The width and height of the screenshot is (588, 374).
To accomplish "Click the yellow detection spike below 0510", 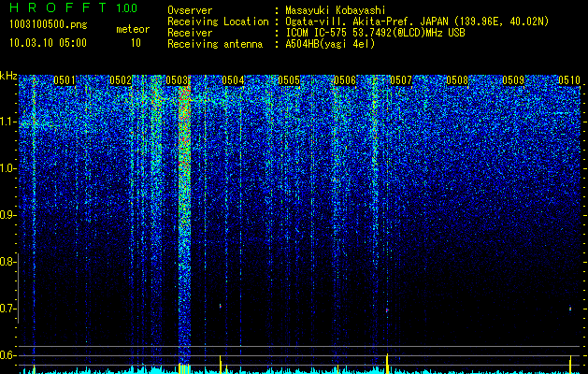I will click(x=570, y=365).
